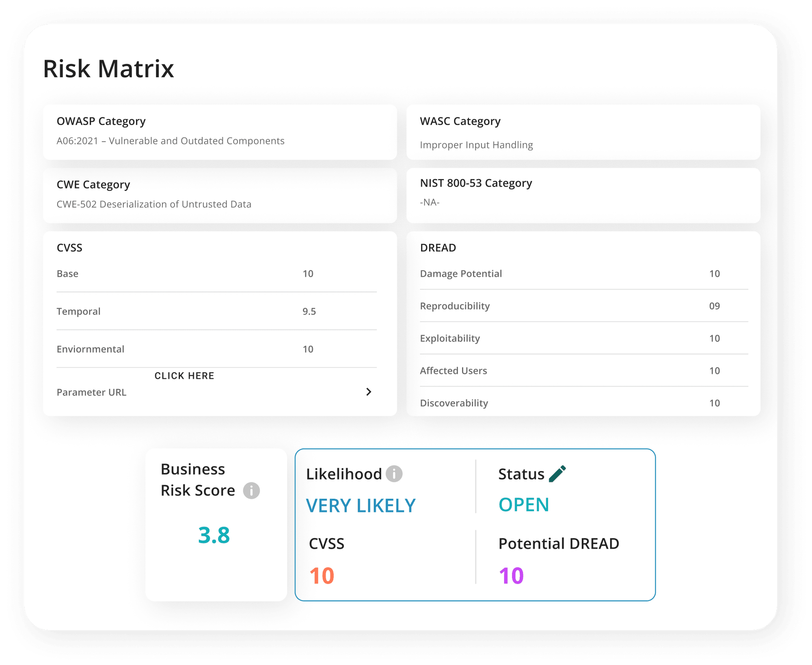Viewport: 812px width, 665px height.
Task: Click the Risk Matrix heading
Action: [x=108, y=68]
